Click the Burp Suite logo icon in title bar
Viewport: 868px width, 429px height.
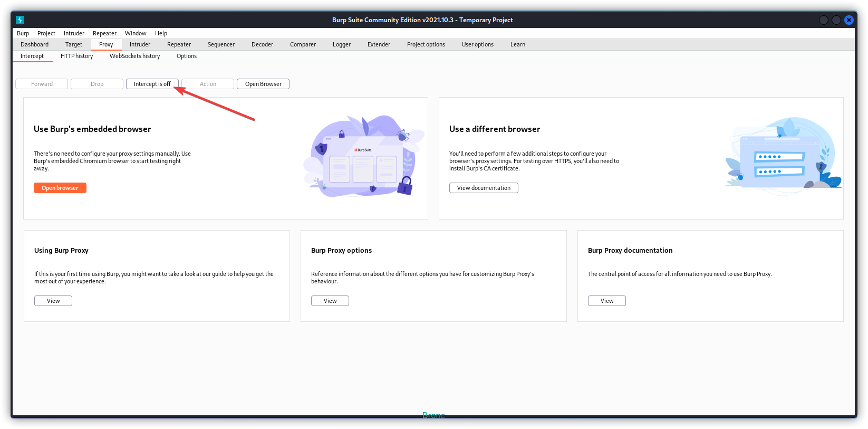click(20, 20)
